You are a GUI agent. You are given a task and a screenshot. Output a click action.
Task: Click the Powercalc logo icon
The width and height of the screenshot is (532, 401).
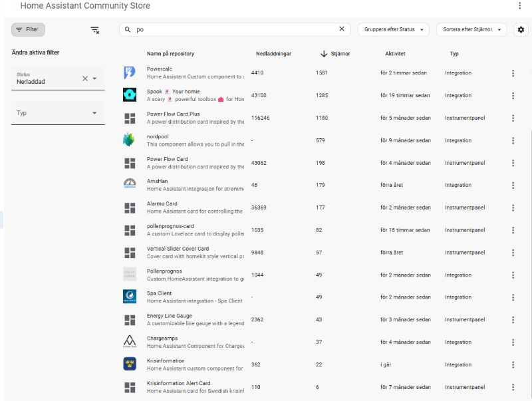coord(130,72)
